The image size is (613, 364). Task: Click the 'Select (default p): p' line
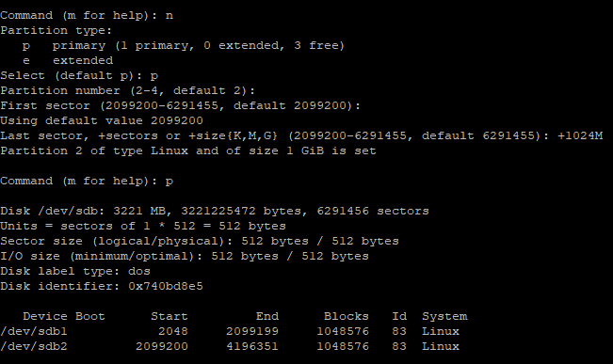click(x=79, y=76)
